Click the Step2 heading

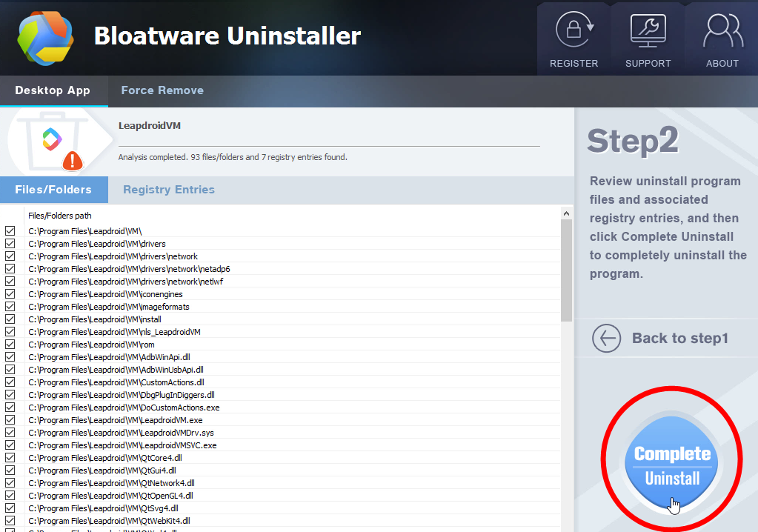click(633, 141)
